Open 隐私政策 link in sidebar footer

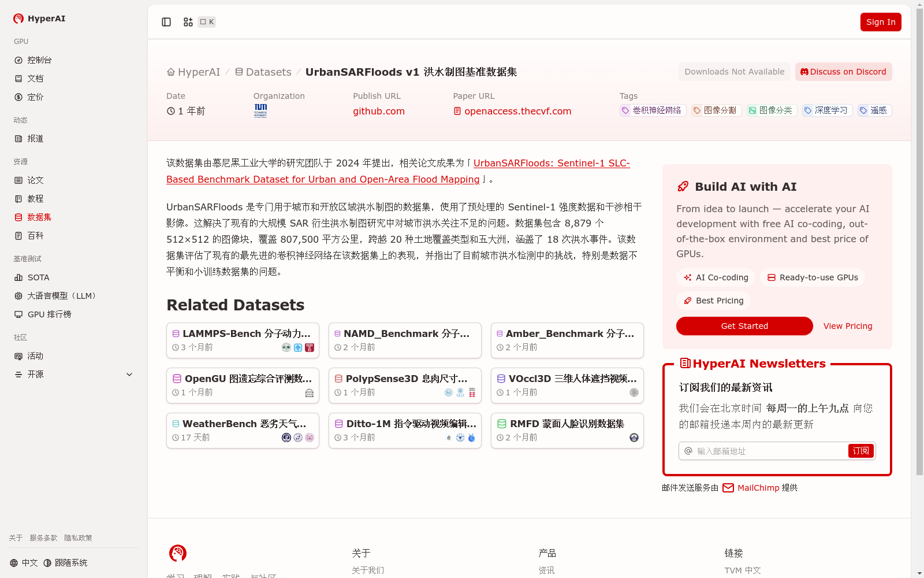click(x=79, y=538)
